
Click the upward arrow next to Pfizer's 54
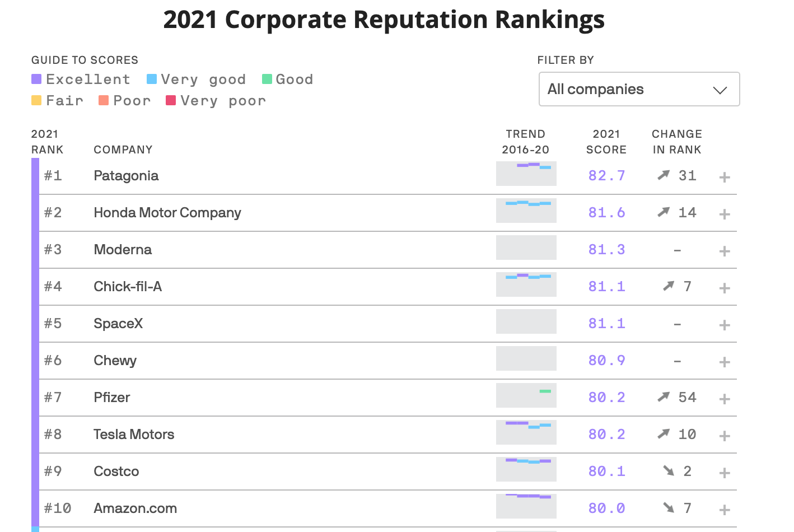(x=662, y=396)
